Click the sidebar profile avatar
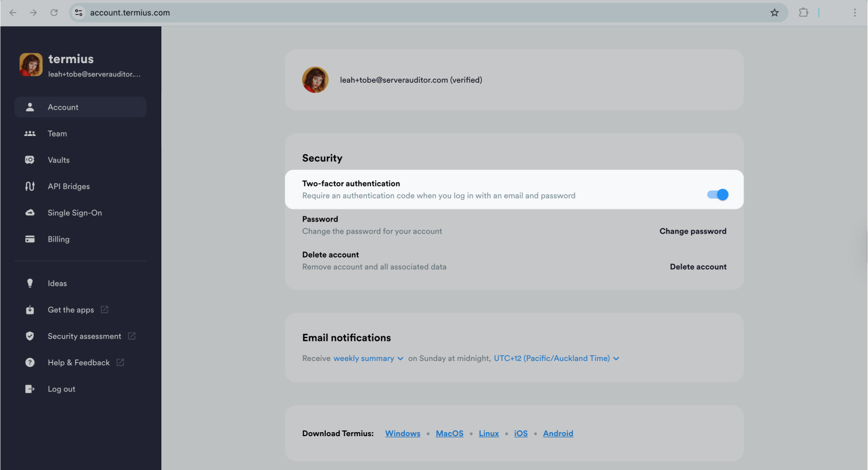Screen dimensions: 868x470 point(31,65)
